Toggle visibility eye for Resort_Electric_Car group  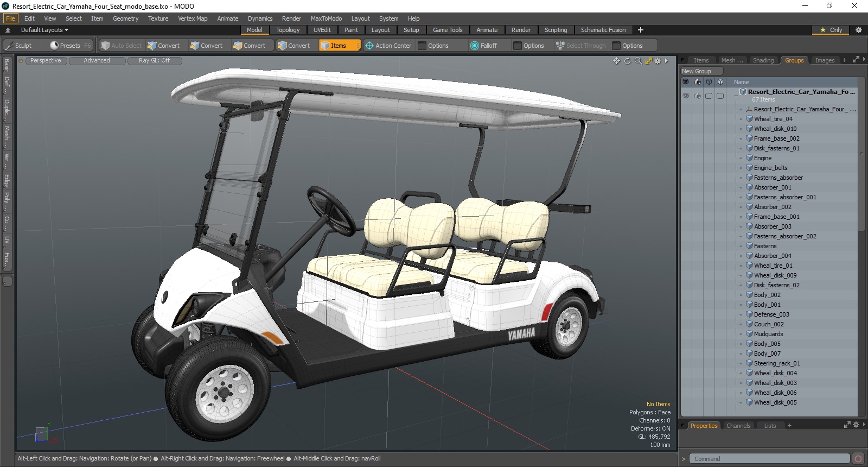(686, 96)
